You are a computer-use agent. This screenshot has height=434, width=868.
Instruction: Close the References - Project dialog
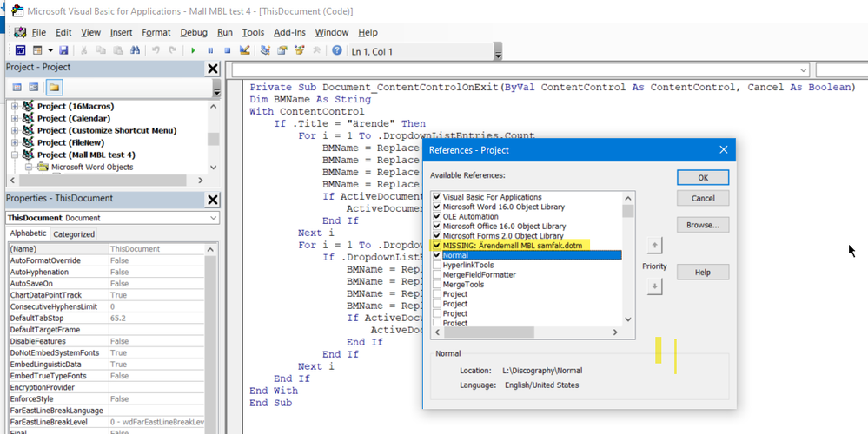pyautogui.click(x=723, y=150)
